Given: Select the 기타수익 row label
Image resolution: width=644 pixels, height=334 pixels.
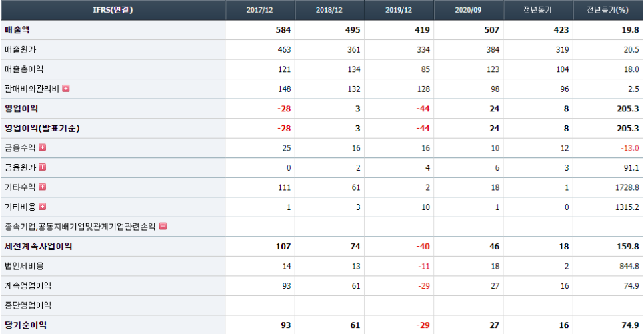Looking at the screenshot, I should click(x=20, y=187).
